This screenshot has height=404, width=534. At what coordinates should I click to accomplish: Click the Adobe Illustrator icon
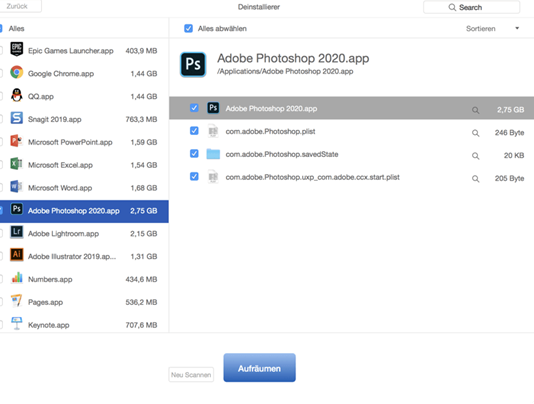pyautogui.click(x=17, y=254)
